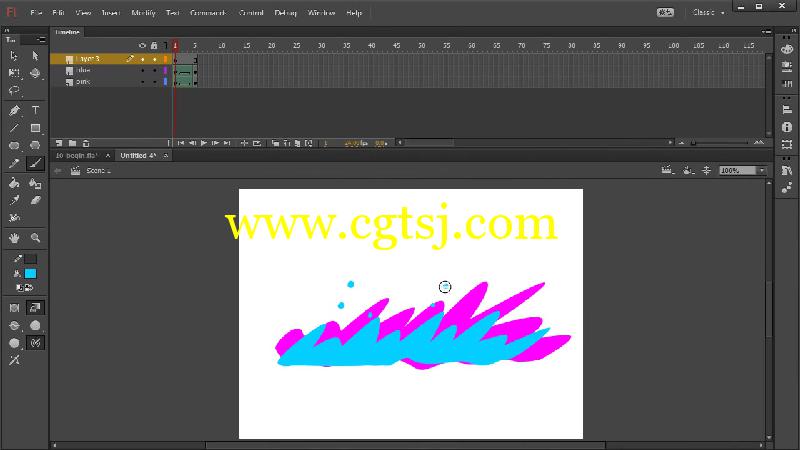800x450 pixels.
Task: Go to last frame in timeline controls
Action: (227, 143)
